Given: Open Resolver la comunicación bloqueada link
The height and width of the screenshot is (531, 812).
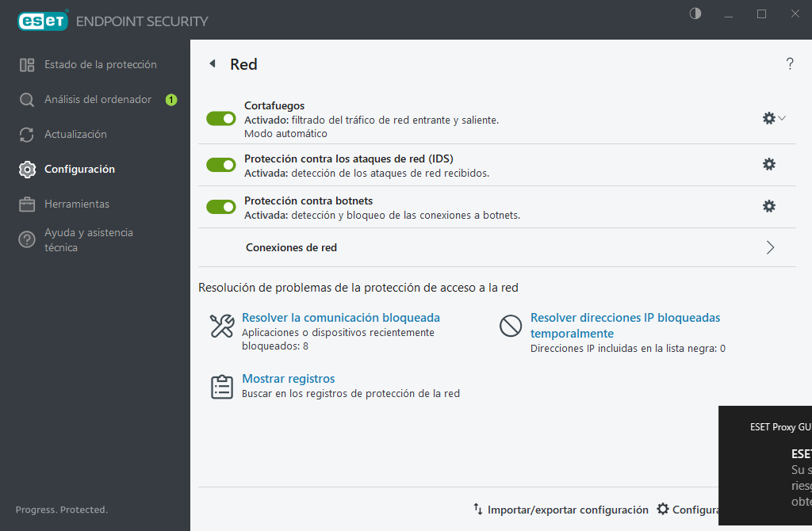Looking at the screenshot, I should tap(341, 318).
